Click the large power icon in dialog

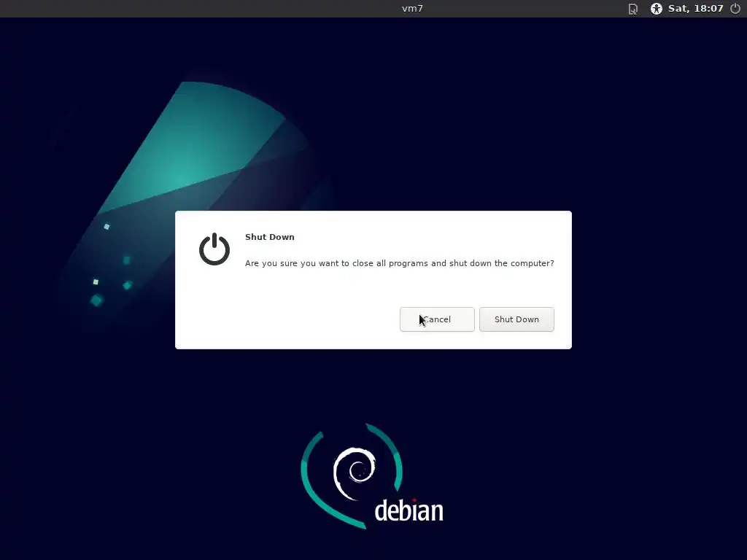coord(214,249)
